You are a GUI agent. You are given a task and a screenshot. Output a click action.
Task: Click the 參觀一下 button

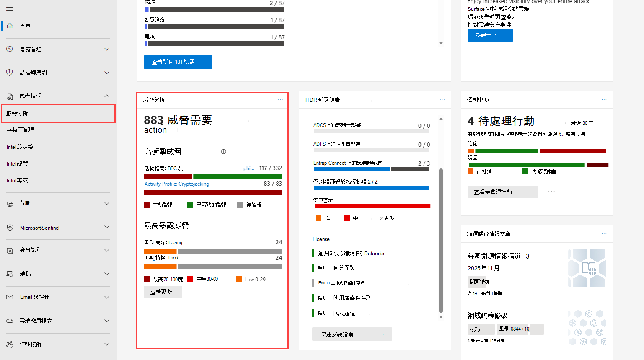click(x=490, y=35)
